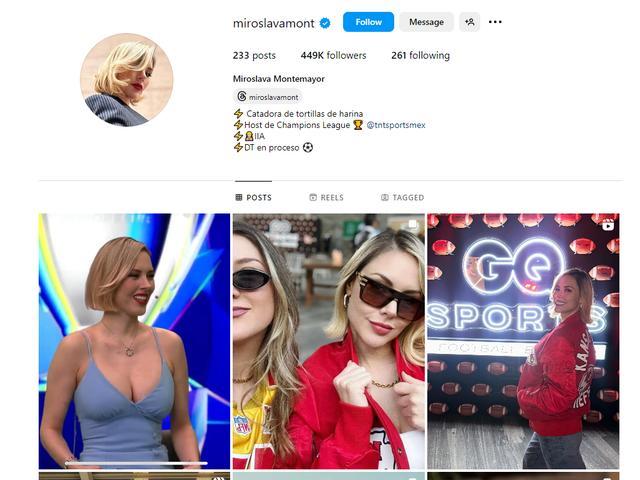Click the Tagged tab person icon
The width and height of the screenshot is (640, 480).
[x=384, y=198]
